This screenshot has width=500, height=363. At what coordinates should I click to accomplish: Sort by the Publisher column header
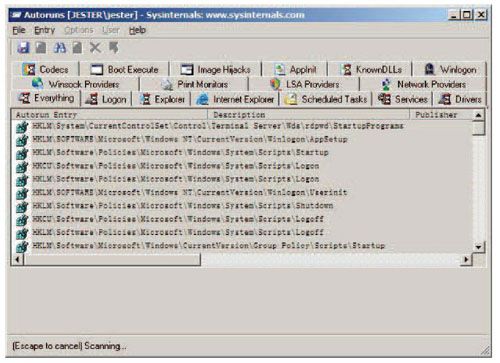tap(441, 115)
